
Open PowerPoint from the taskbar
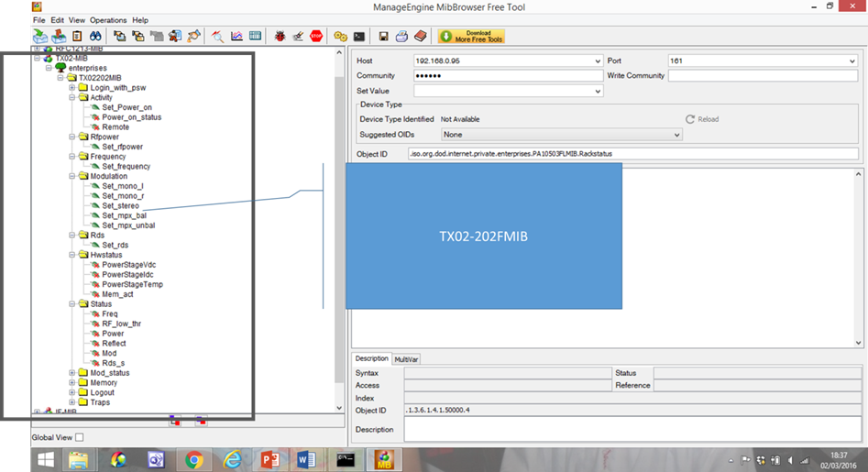269,460
